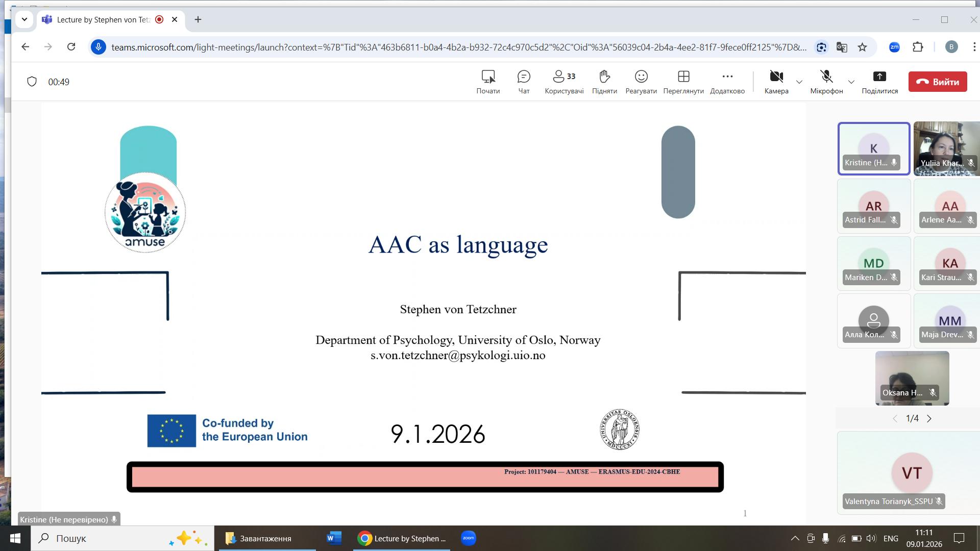This screenshot has height=551, width=980.
Task: Open a new browser tab
Action: coord(198,19)
